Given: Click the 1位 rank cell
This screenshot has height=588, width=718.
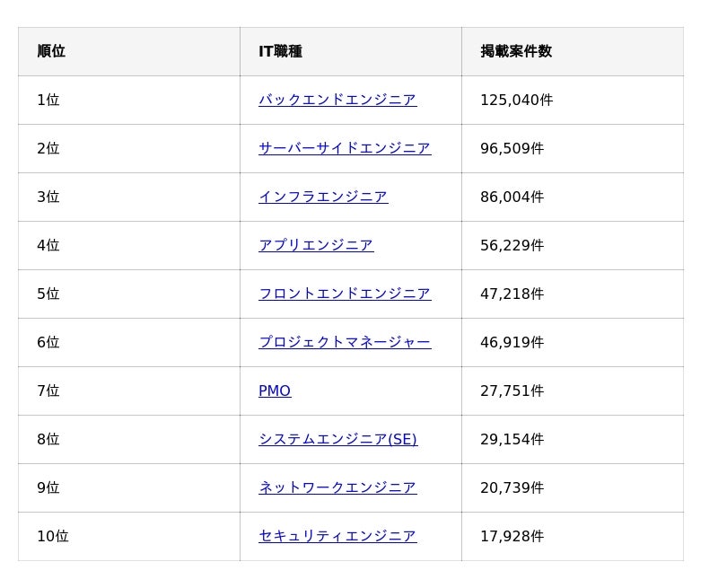Looking at the screenshot, I should (x=48, y=100).
